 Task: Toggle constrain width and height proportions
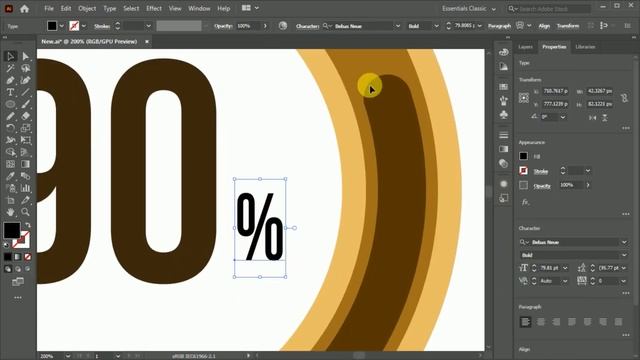(x=624, y=98)
